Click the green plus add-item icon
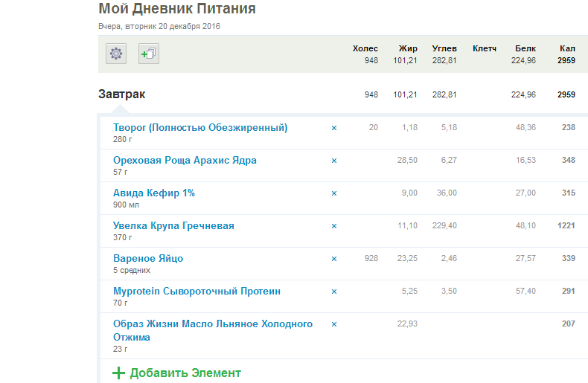 (118, 373)
